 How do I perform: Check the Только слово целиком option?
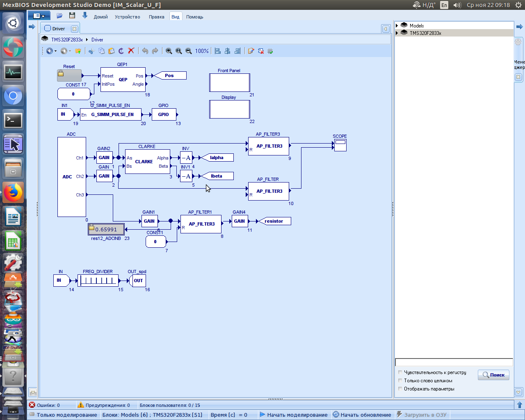coord(400,381)
